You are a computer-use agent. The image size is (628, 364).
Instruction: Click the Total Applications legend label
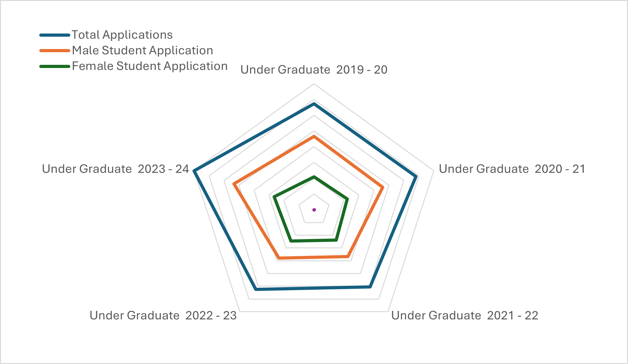coord(122,35)
